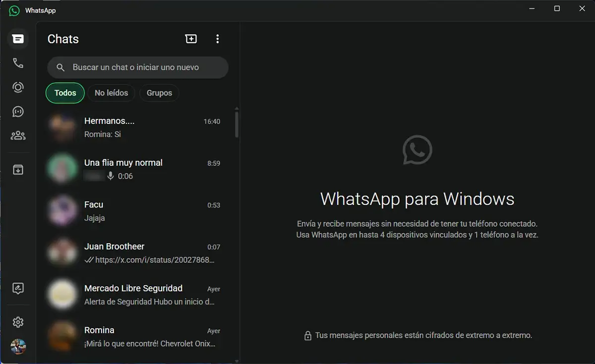
Task: Open the Mercado Libre Seguridad conversation
Action: pyautogui.click(x=134, y=294)
